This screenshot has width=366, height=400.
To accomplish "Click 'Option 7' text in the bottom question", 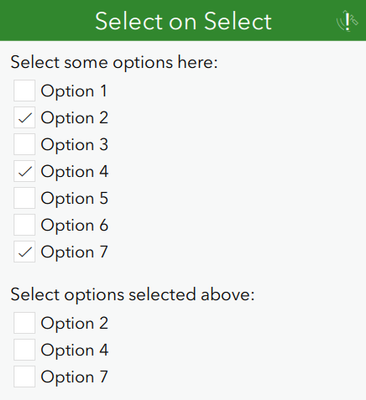I will pyautogui.click(x=74, y=377).
